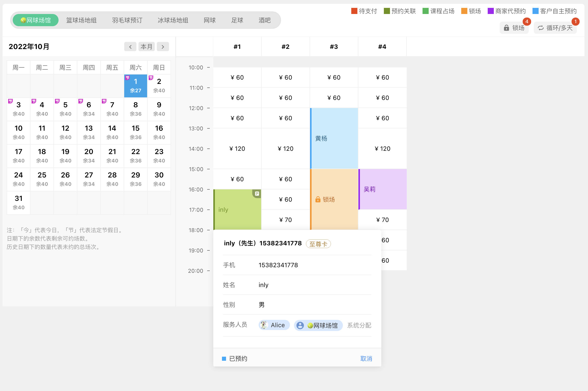Switch to the 足球 tab
The width and height of the screenshot is (588, 391).
tap(237, 20)
